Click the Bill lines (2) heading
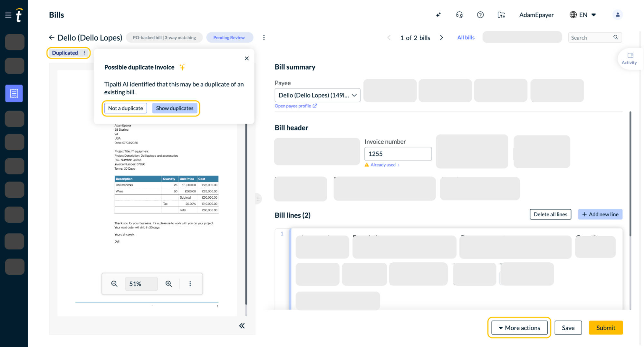This screenshot has height=347, width=644. click(293, 215)
